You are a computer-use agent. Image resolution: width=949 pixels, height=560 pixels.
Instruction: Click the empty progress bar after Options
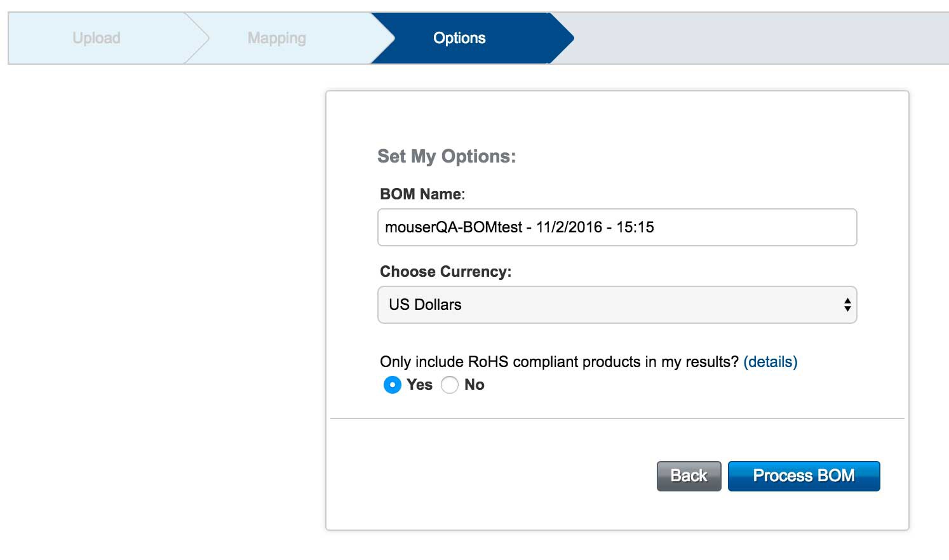pos(762,38)
